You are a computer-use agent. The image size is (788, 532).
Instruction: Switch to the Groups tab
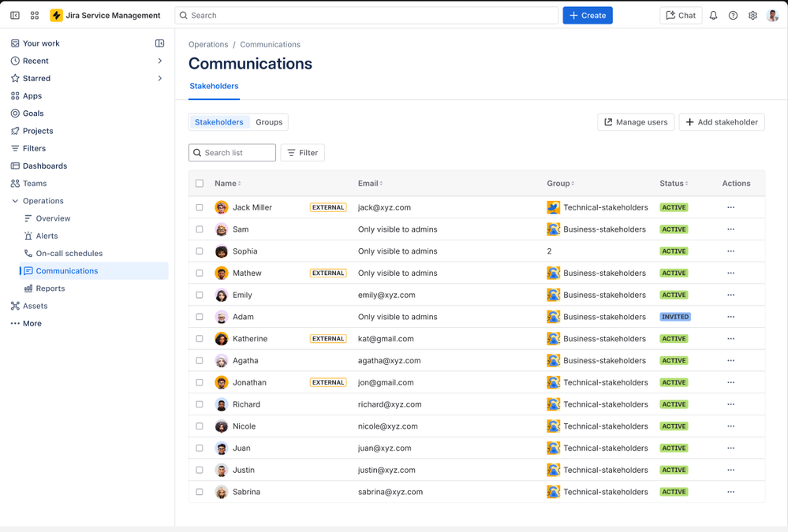point(269,122)
